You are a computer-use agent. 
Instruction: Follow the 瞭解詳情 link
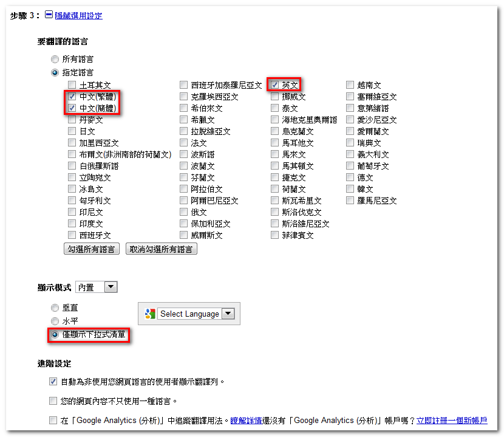pyautogui.click(x=246, y=421)
